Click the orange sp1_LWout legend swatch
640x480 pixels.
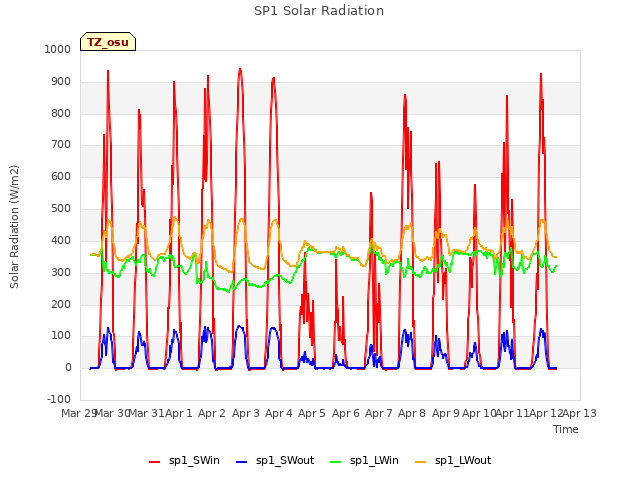coord(420,462)
